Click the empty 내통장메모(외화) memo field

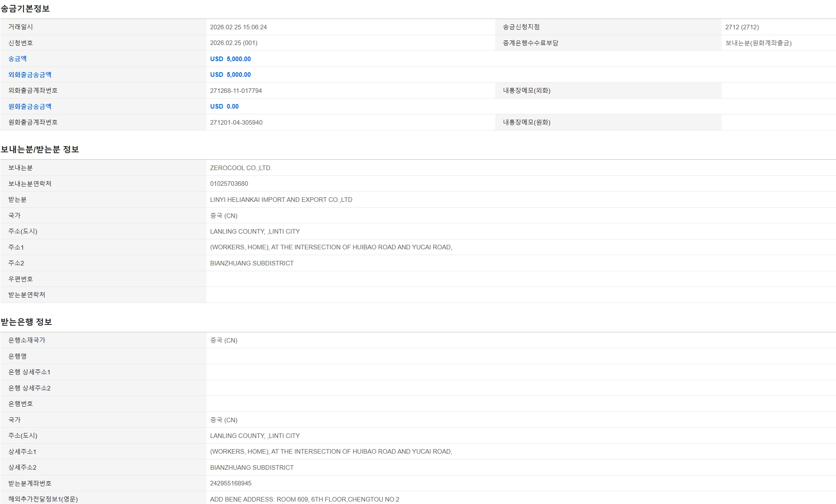point(778,91)
